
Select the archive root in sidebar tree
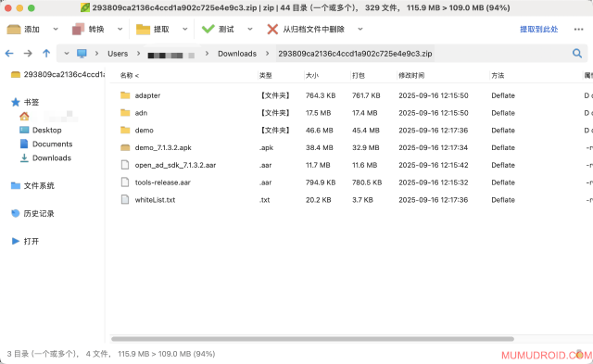click(x=57, y=74)
